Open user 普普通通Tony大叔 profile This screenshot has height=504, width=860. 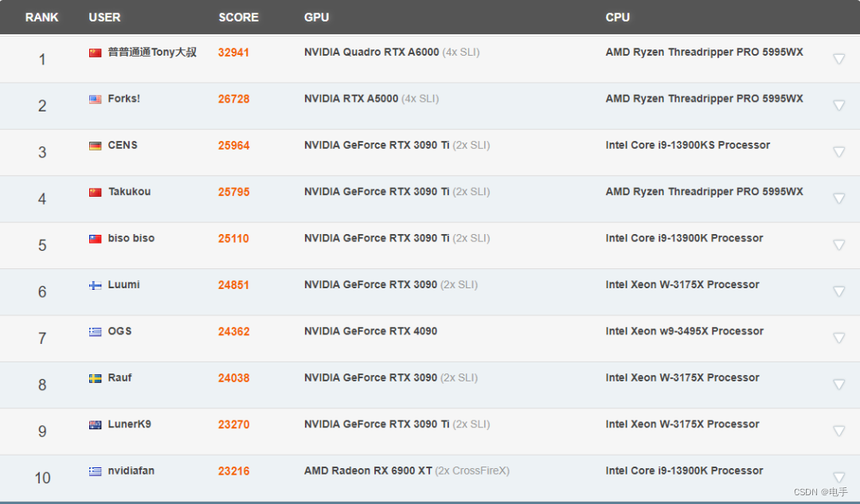[152, 52]
